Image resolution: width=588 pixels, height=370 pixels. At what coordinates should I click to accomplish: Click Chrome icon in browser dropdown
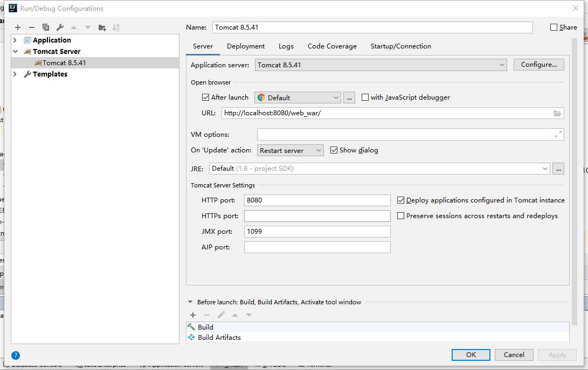pyautogui.click(x=261, y=97)
